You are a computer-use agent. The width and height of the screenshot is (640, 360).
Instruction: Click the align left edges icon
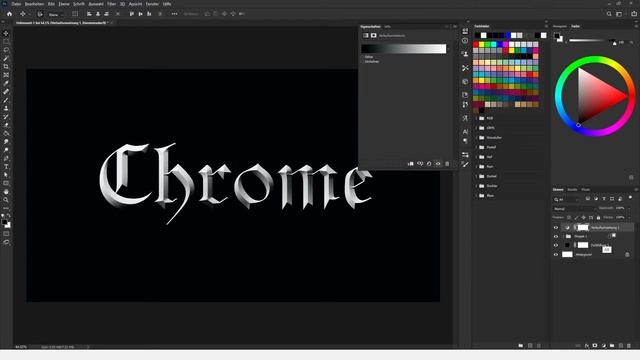coord(89,14)
